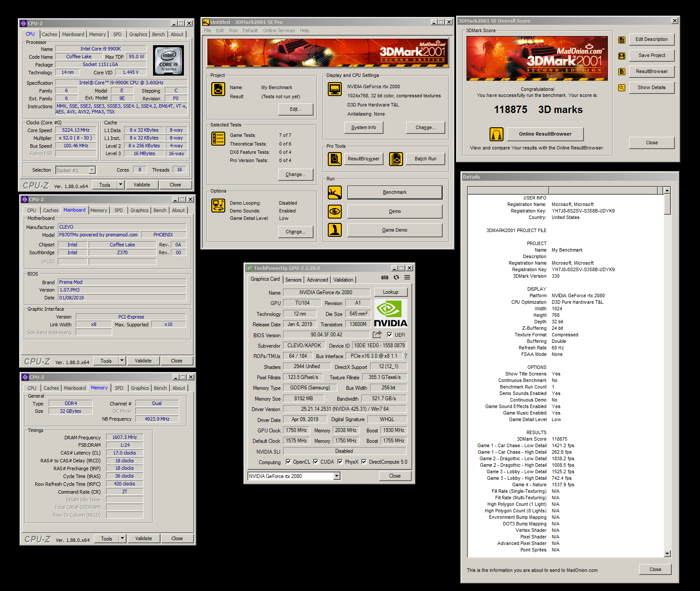
Task: Click the NVIDIA logo in GPU-Z
Action: pyautogui.click(x=391, y=314)
